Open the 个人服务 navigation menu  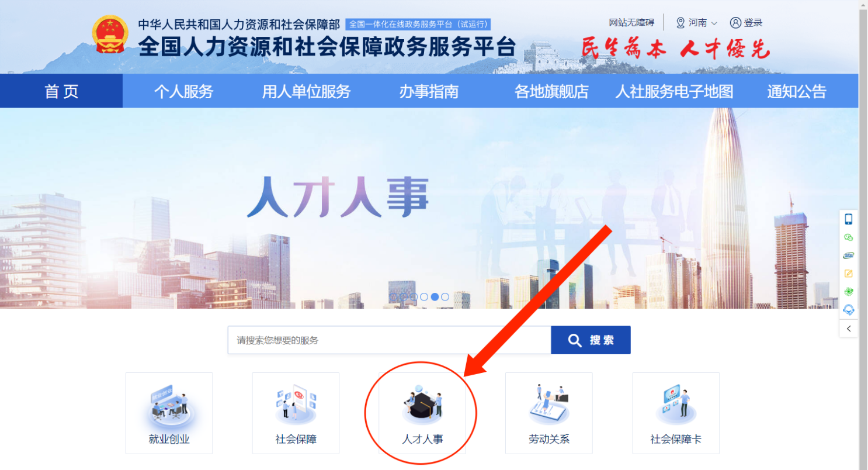tap(184, 91)
